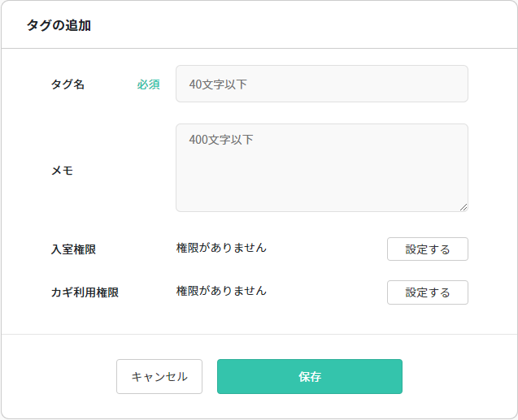The width and height of the screenshot is (518, 420).
Task: Click the タグの追加 dialog title
Action: tap(59, 25)
